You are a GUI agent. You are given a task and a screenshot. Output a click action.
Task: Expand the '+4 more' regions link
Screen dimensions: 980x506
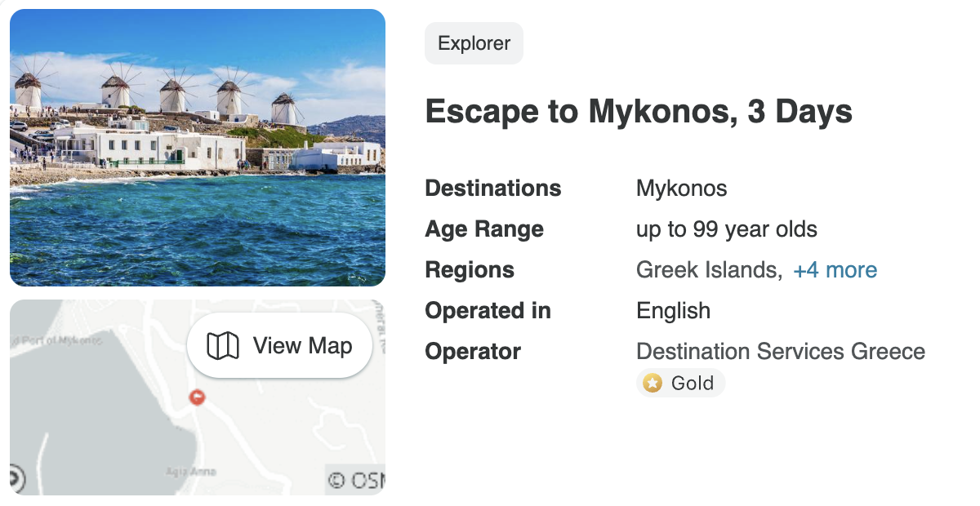click(835, 270)
